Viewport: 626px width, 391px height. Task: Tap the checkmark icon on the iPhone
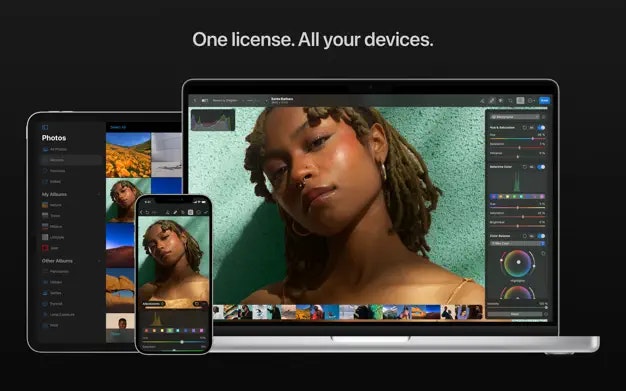pyautogui.click(x=206, y=212)
